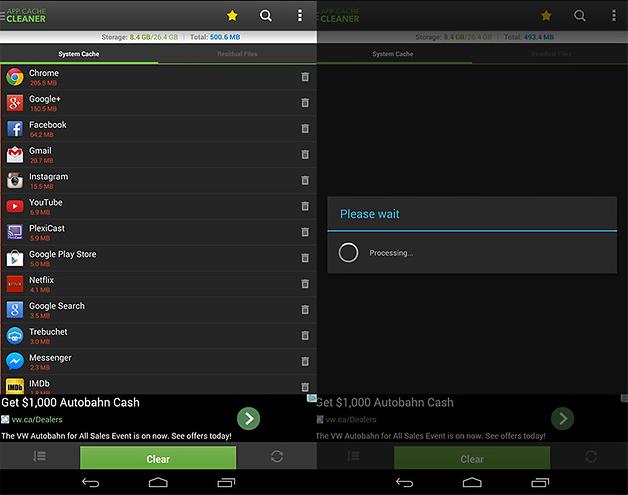
Task: Delete PlexiCast cache with its trash icon
Action: point(305,232)
